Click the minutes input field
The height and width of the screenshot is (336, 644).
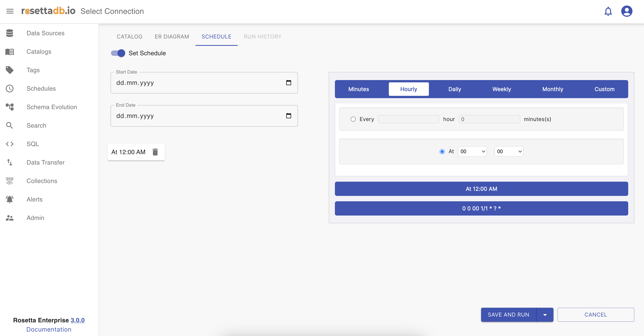[489, 119]
